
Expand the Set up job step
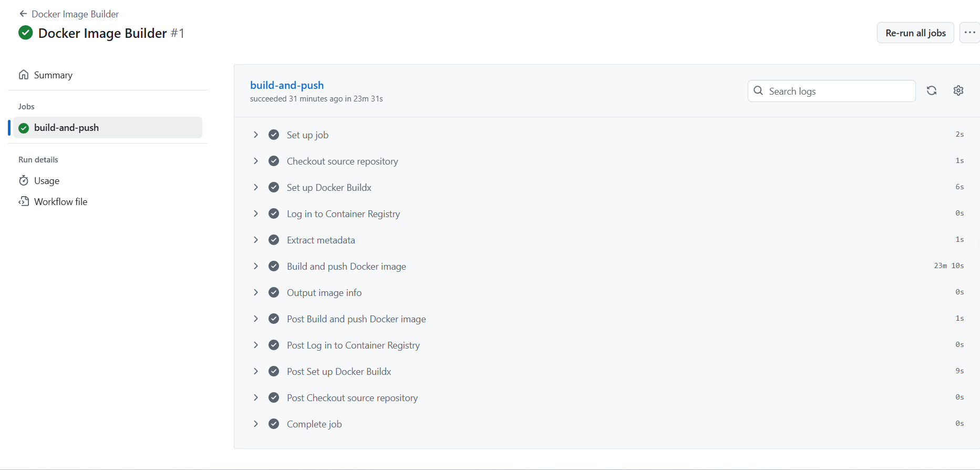[x=256, y=135]
